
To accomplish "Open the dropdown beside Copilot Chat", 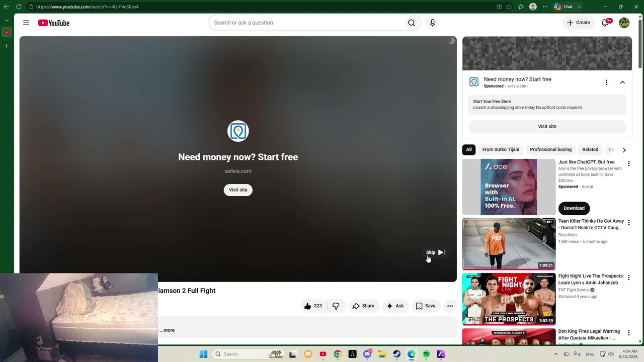I will pos(580,7).
